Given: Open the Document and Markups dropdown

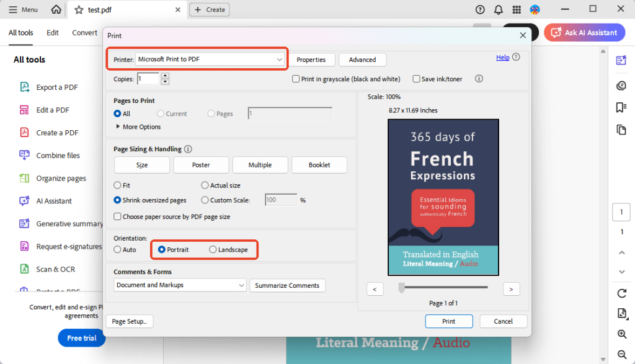Looking at the screenshot, I should (x=180, y=285).
